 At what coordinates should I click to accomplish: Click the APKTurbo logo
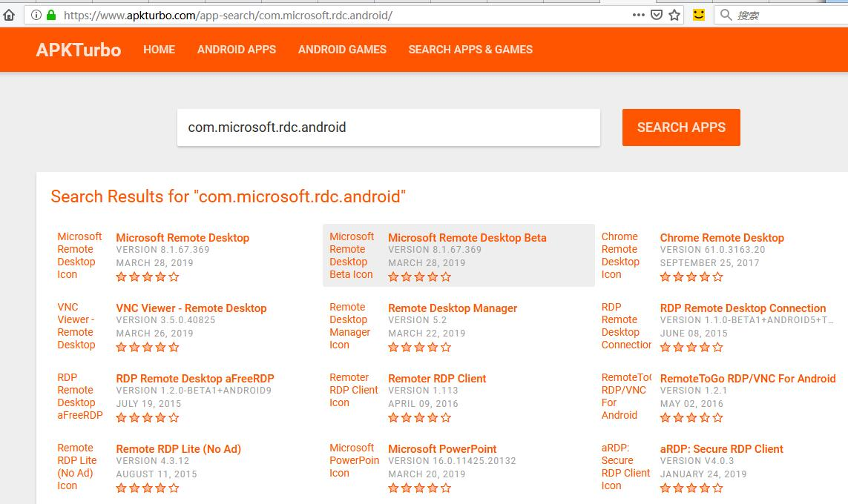tap(79, 50)
